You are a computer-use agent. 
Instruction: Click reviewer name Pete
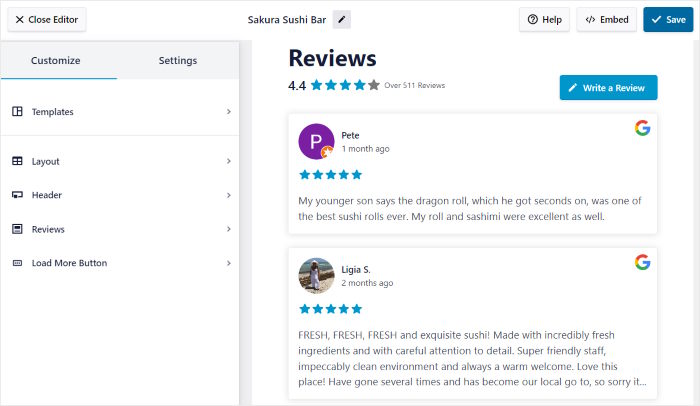pyautogui.click(x=350, y=135)
